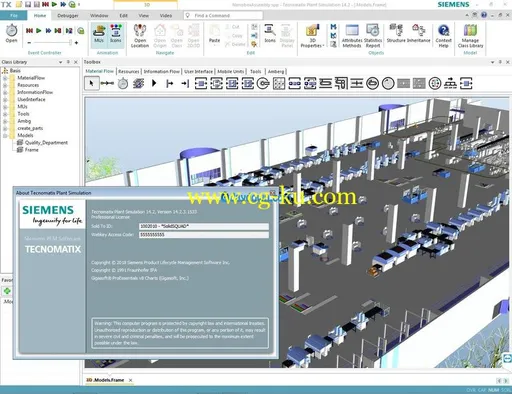Reset the simulation with the red rewind button

click(29, 31)
